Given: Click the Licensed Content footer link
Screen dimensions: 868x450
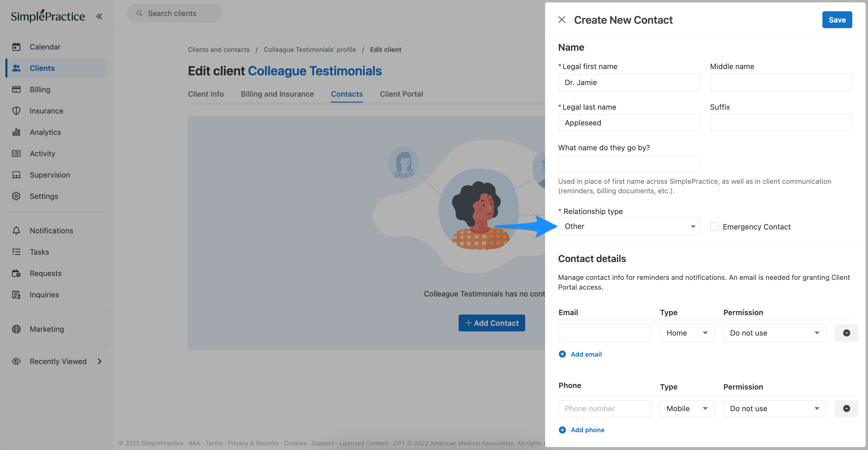Looking at the screenshot, I should (x=363, y=443).
